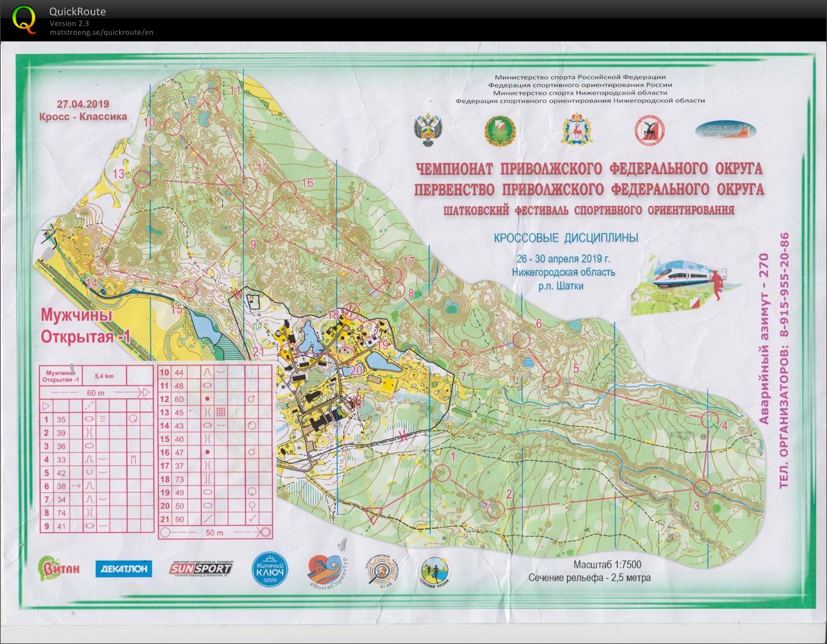Click the round blue Кипячий Ключ logo
Screen dimensions: 827x644
(271, 570)
